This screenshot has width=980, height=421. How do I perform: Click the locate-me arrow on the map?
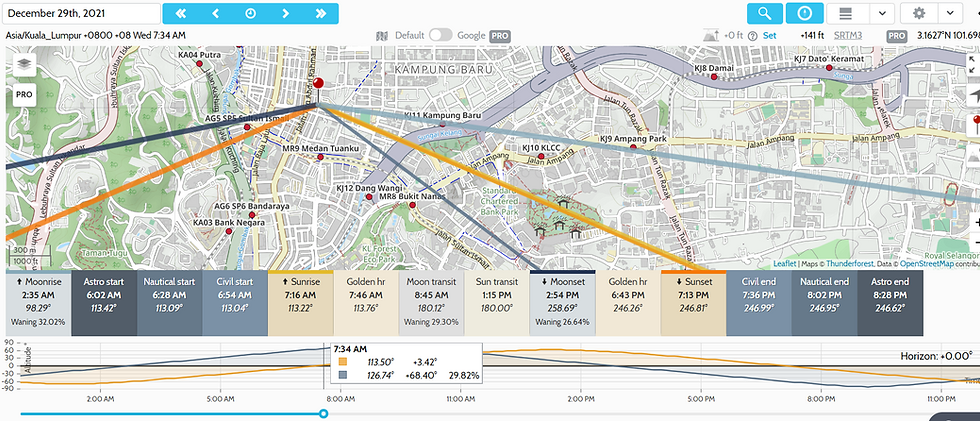[974, 95]
